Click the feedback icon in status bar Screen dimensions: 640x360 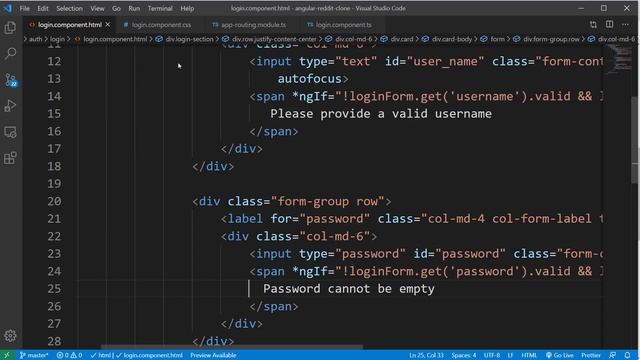pos(612,355)
